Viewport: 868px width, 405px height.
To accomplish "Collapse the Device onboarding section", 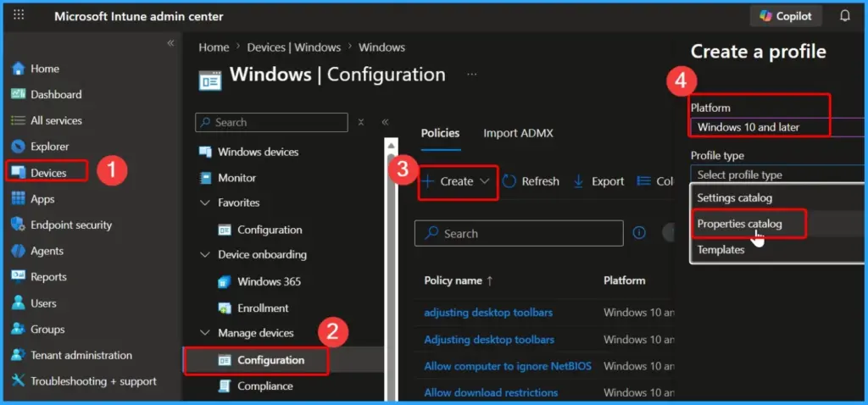I will click(205, 255).
